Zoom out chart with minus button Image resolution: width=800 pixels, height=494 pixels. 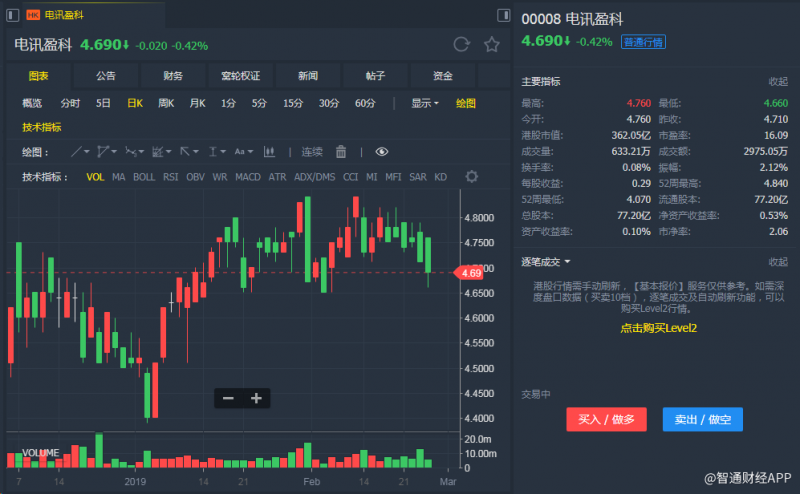(x=228, y=398)
